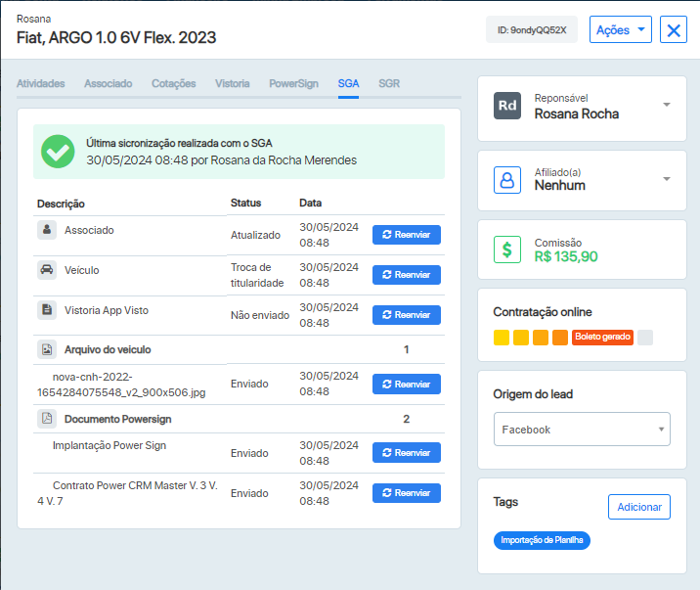Click the Contrato Power CRM Master text
The width and height of the screenshot is (700, 590).
coord(127,493)
